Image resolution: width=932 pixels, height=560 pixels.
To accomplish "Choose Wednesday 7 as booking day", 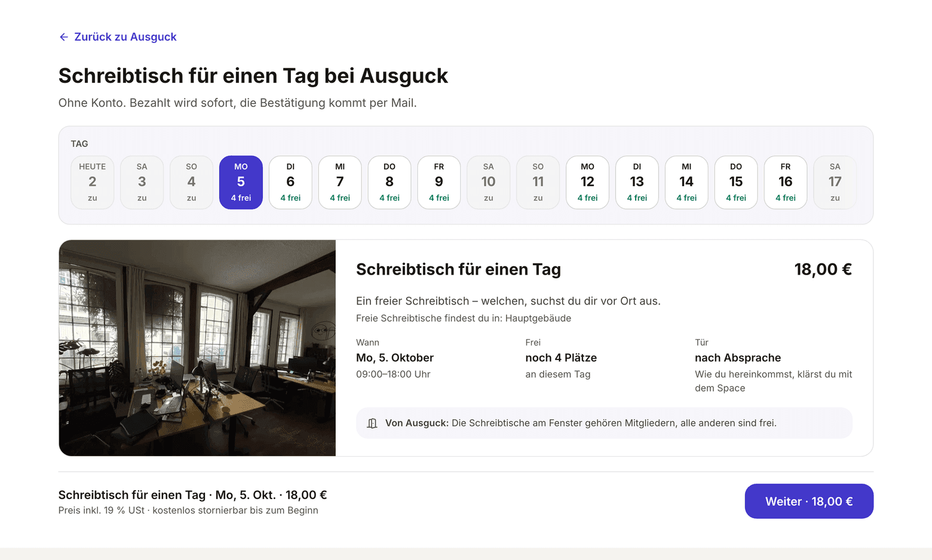I will [x=340, y=183].
